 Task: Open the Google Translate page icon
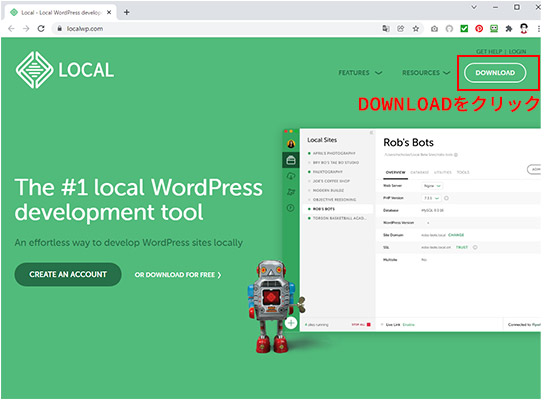pyautogui.click(x=386, y=29)
